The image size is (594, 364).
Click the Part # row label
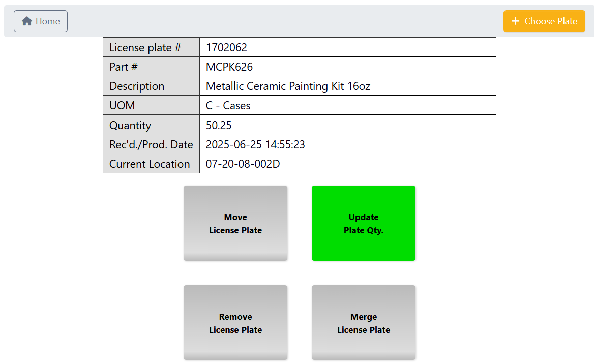[x=123, y=67]
